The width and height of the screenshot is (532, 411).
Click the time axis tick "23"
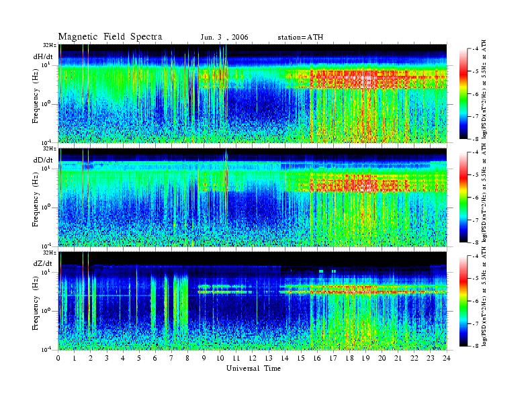431,358
